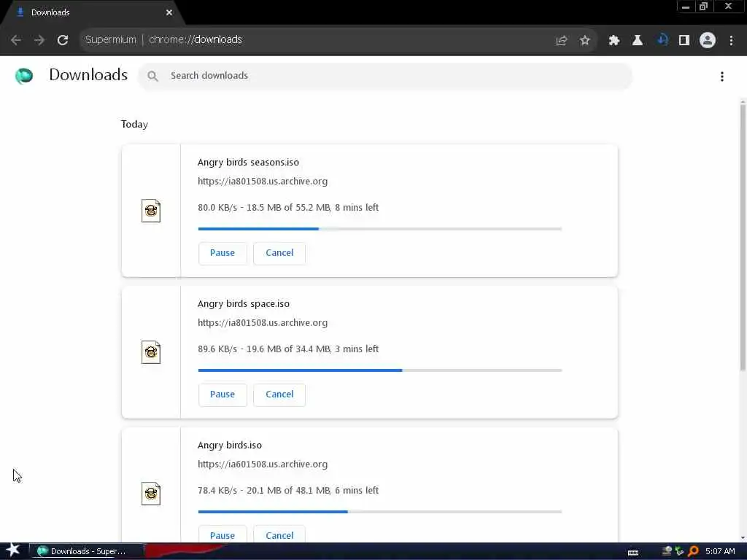Cancel the Angry birds seasons.iso download
Viewport: 747px width, 560px height.
click(x=279, y=253)
